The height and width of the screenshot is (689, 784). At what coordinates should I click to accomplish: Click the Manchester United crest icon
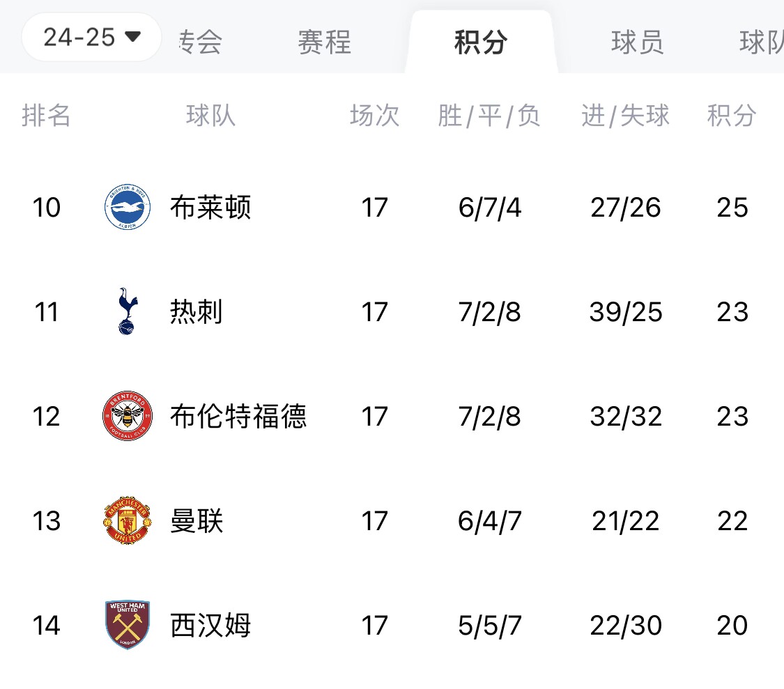[128, 521]
